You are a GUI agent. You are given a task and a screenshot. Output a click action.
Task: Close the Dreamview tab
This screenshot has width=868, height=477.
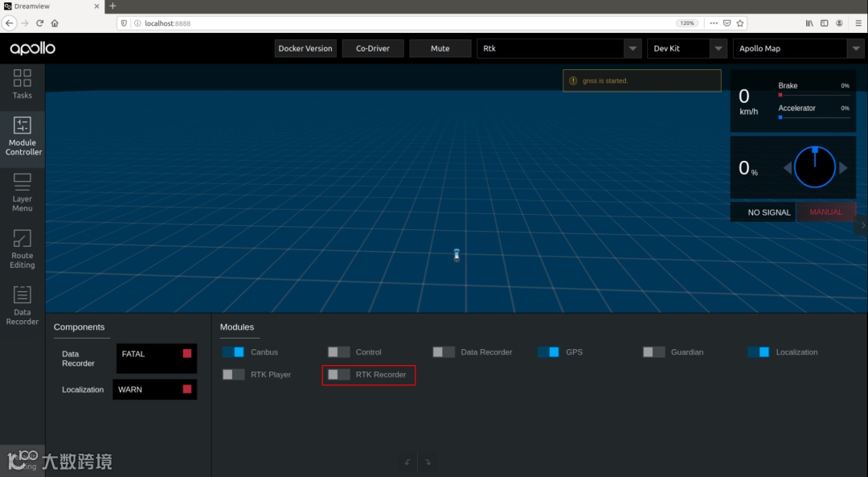[x=96, y=6]
